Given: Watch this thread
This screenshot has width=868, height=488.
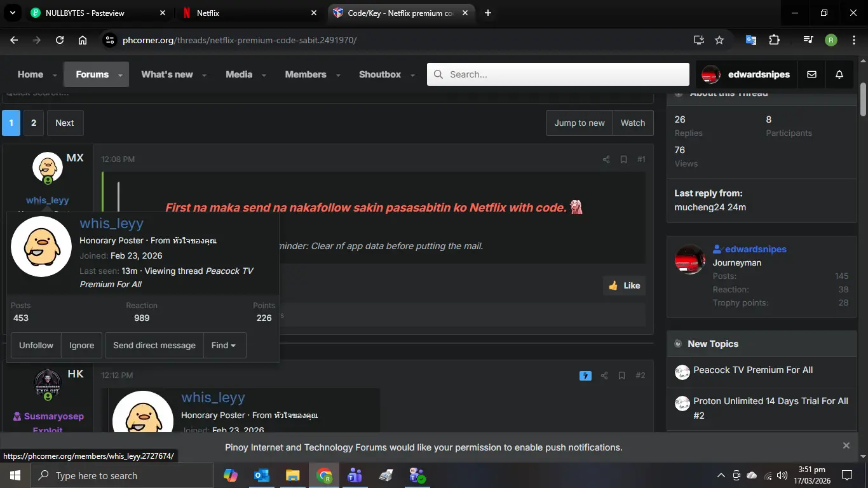Looking at the screenshot, I should (x=633, y=123).
